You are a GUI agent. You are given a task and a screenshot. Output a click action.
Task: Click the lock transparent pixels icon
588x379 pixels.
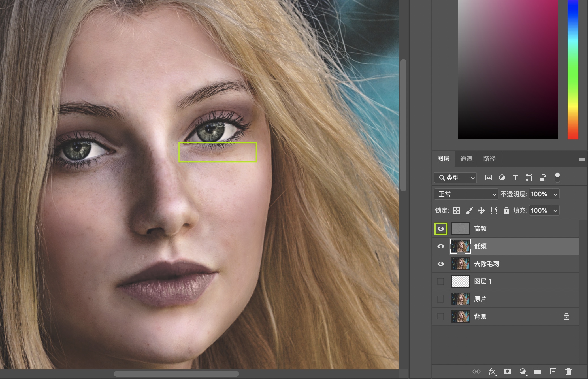457,210
